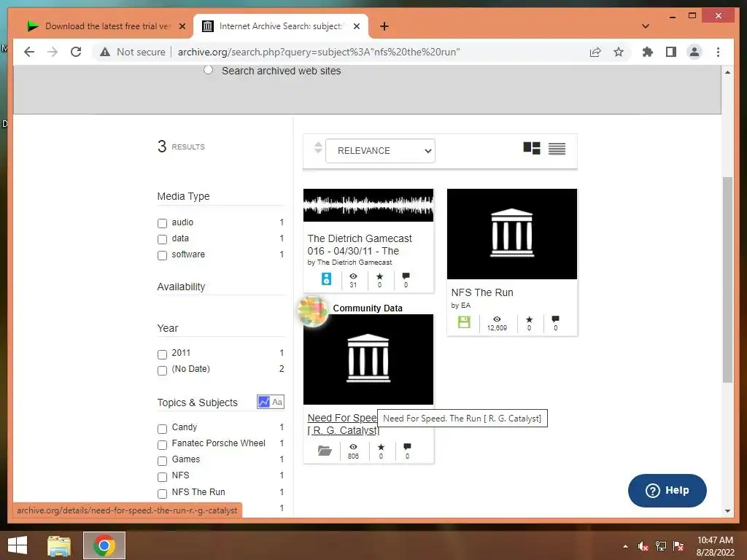The image size is (747, 560).
Task: Share this page via the share icon
Action: click(595, 52)
